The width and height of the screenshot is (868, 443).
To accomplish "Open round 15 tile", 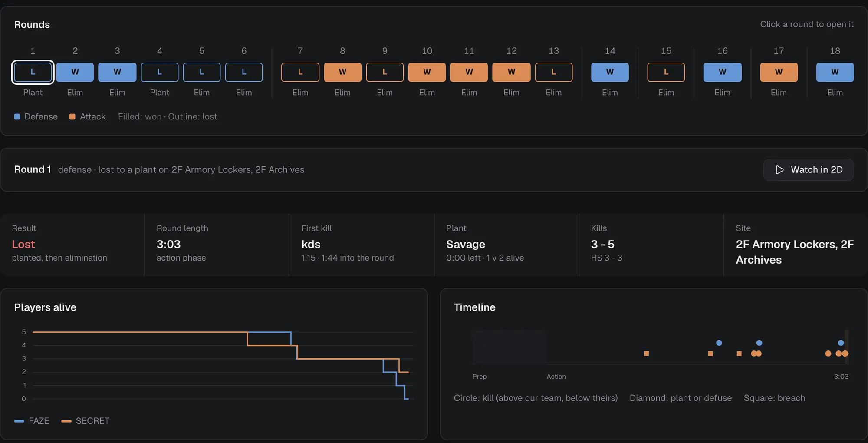I will click(666, 72).
